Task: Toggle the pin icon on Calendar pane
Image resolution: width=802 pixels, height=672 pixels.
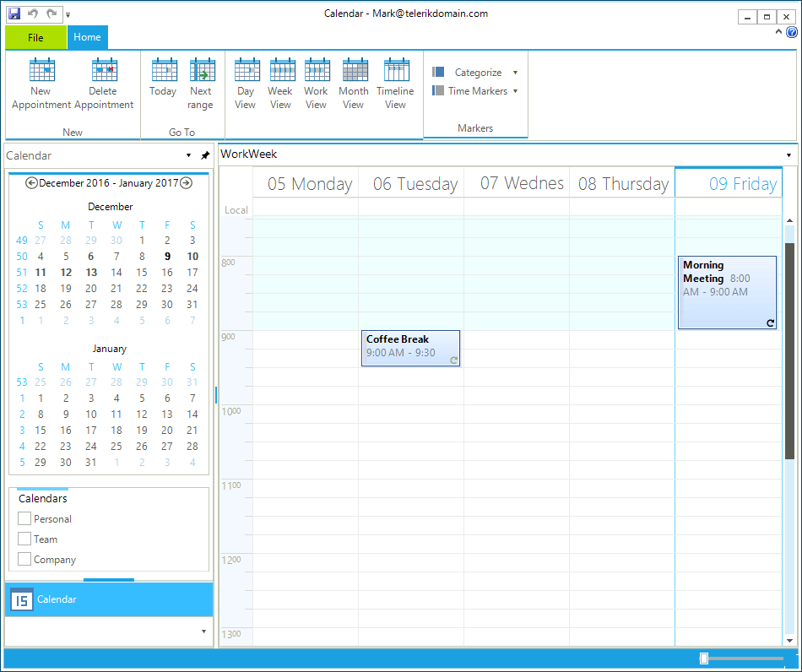Action: [x=205, y=155]
